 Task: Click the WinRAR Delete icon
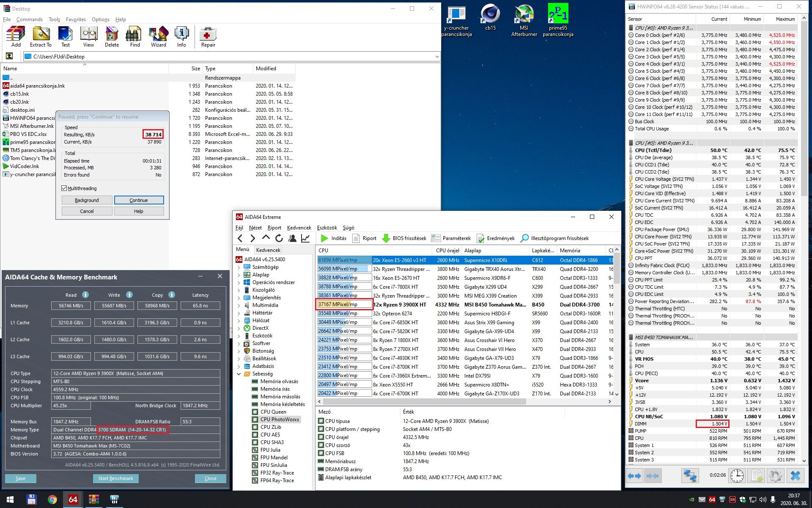[112, 36]
